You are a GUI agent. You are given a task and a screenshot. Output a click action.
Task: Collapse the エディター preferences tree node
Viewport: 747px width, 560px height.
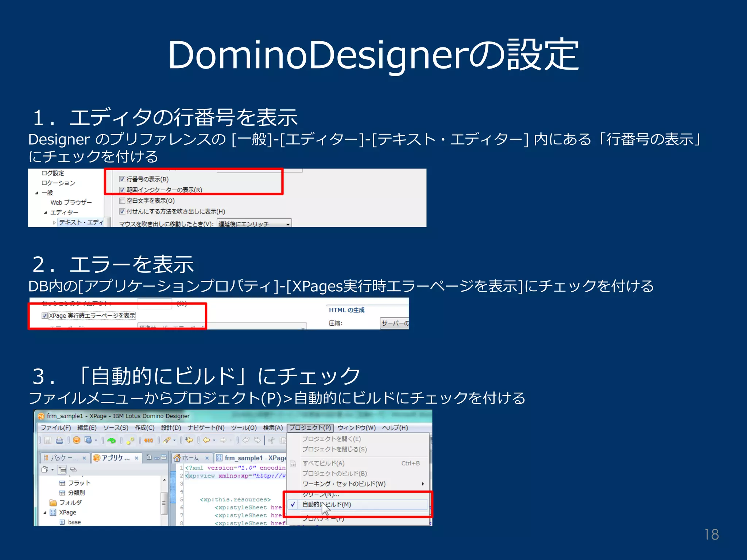point(45,213)
